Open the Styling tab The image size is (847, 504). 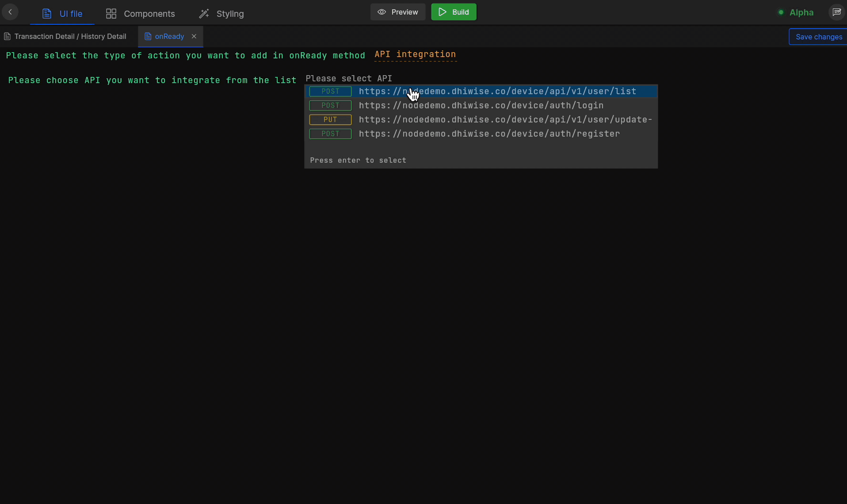[221, 14]
